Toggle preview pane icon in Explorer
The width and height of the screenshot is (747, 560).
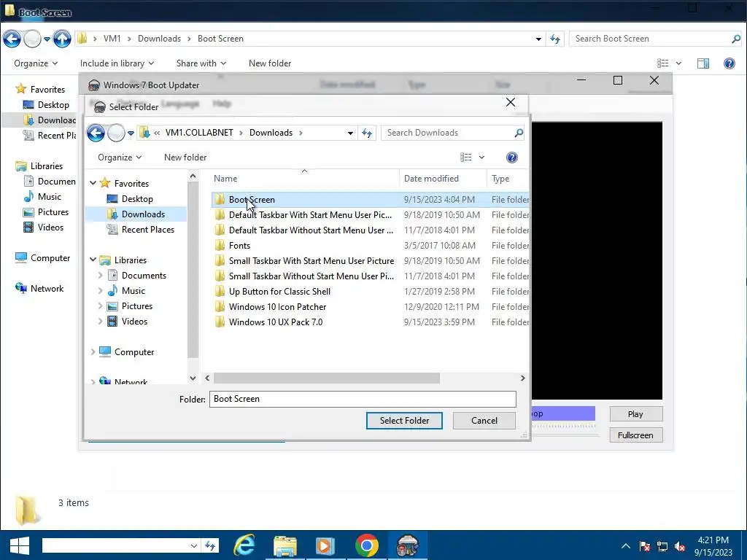703,63
